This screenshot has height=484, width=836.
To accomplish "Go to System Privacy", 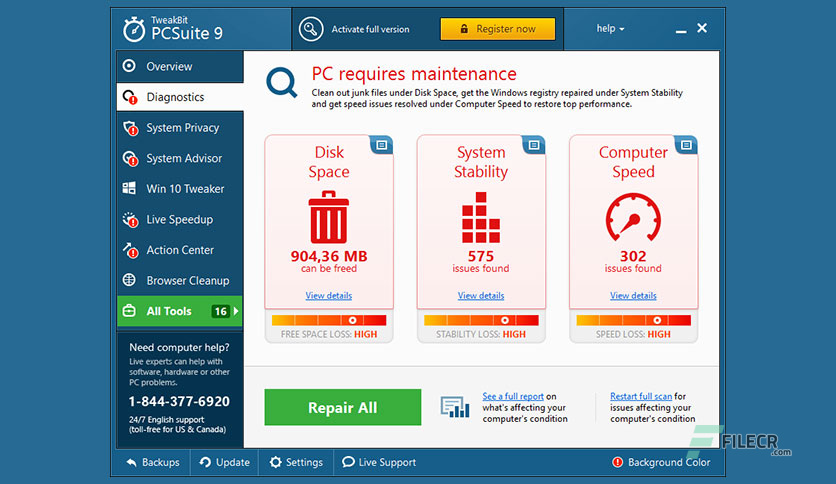I will pyautogui.click(x=180, y=128).
